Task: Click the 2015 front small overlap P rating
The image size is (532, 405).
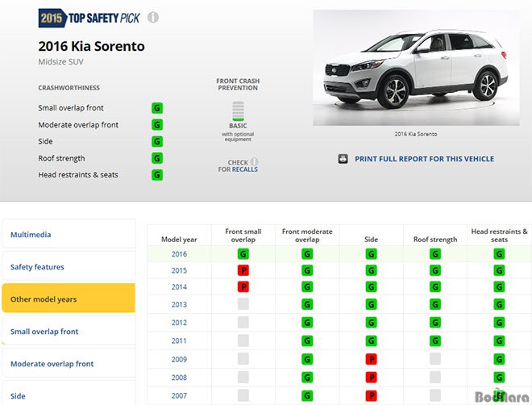Action: point(243,270)
